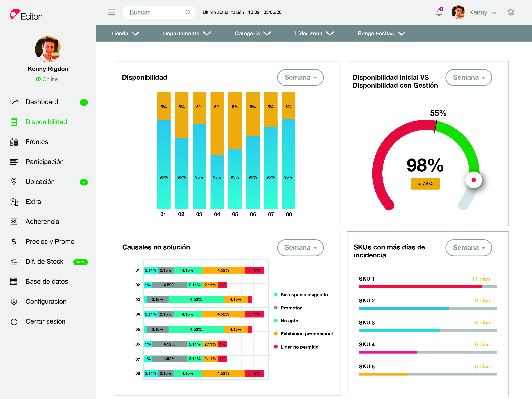Click the Base de datos server icon
The height and width of the screenshot is (399, 532).
pyautogui.click(x=14, y=281)
